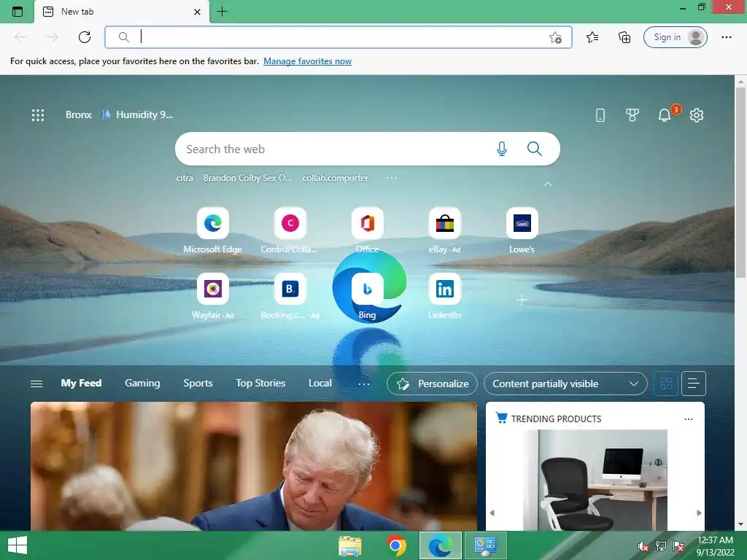747x560 pixels.
Task: Select the Local feed tab
Action: pos(320,384)
